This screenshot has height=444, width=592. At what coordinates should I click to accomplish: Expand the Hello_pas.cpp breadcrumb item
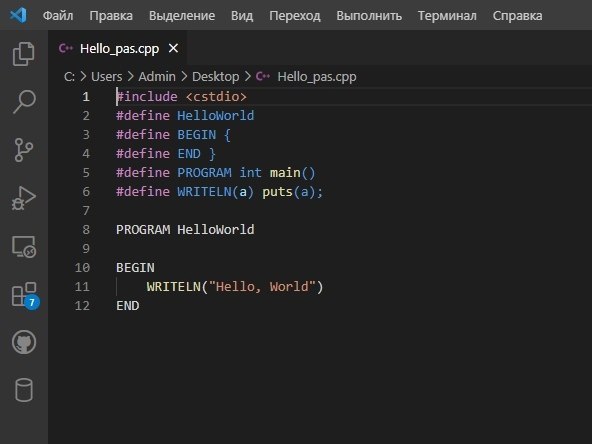[x=316, y=77]
